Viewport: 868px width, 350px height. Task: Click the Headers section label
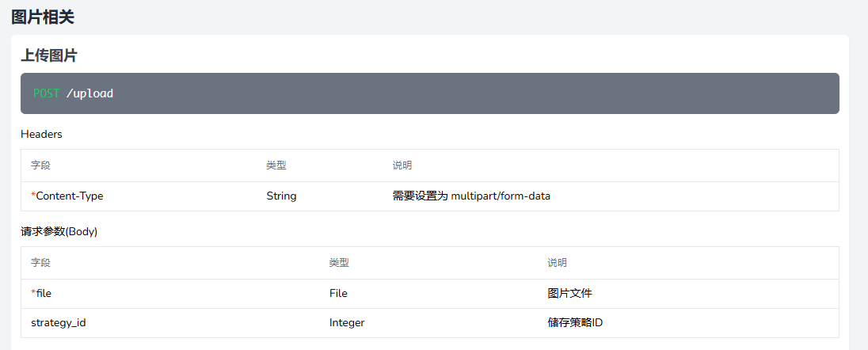41,134
